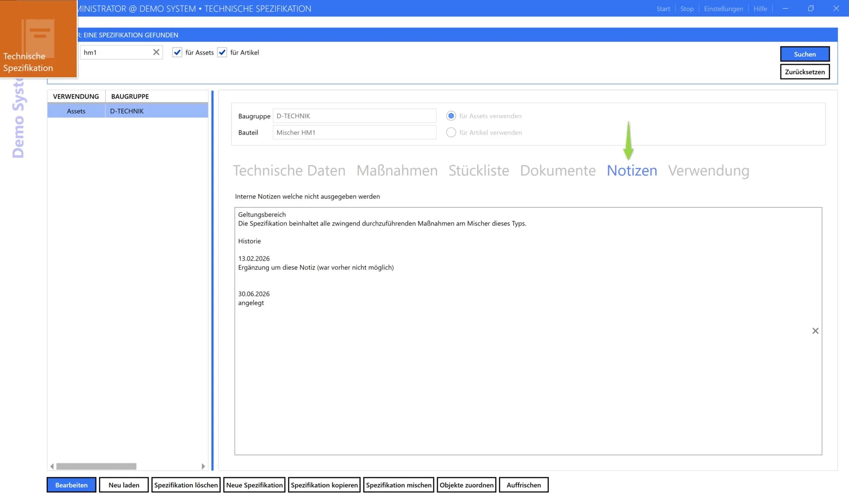This screenshot has height=504, width=849.
Task: Open the Hilfe menu
Action: [x=760, y=9]
